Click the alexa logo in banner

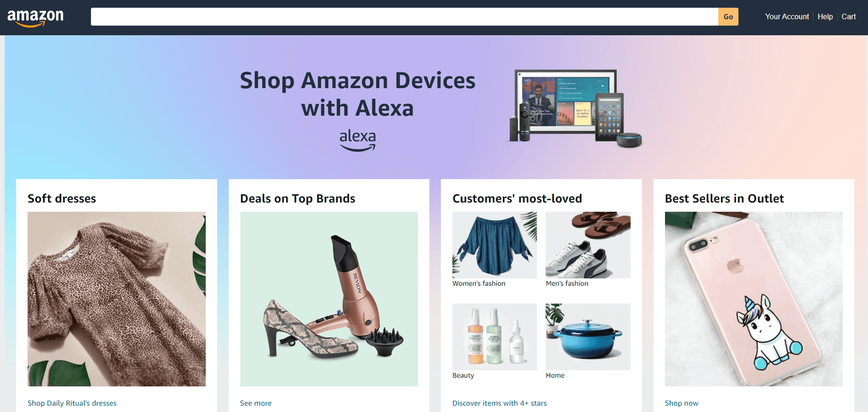(x=358, y=140)
